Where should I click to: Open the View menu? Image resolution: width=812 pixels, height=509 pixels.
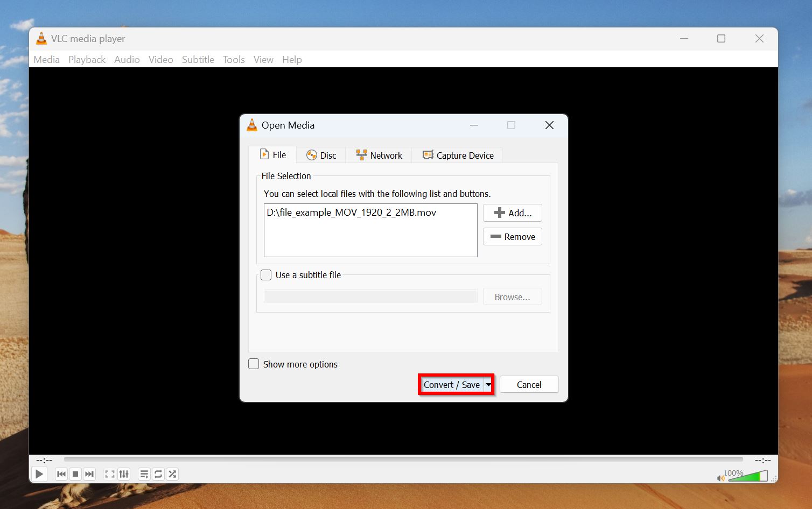coord(263,60)
